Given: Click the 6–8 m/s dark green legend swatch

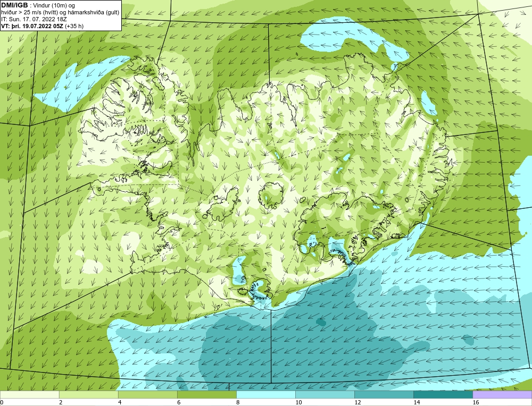Looking at the screenshot, I should pos(206,395).
